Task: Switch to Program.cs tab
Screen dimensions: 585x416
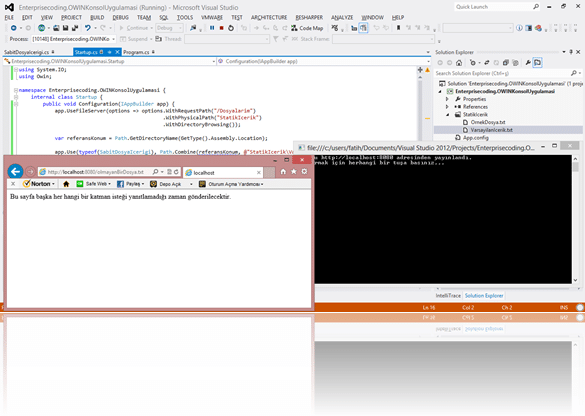Action: (136, 52)
